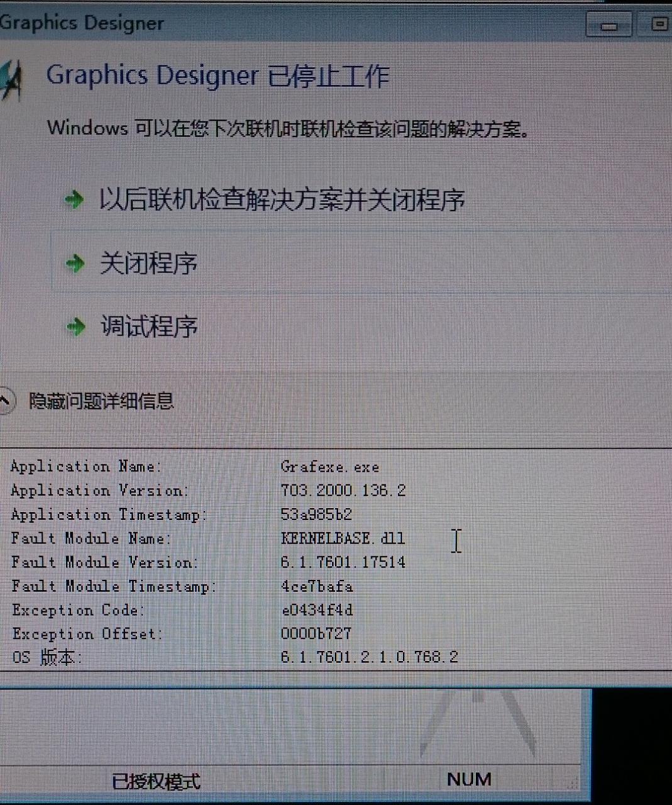Image resolution: width=672 pixels, height=805 pixels.
Task: Select 调试程序 to debug the program
Action: (x=149, y=326)
